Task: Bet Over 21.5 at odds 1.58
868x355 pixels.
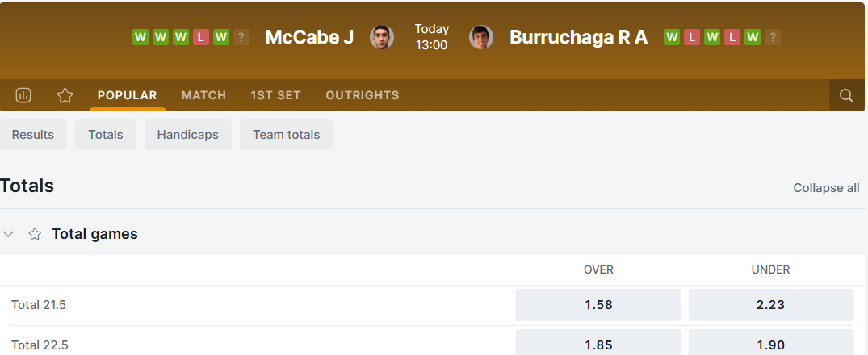Action: click(598, 305)
